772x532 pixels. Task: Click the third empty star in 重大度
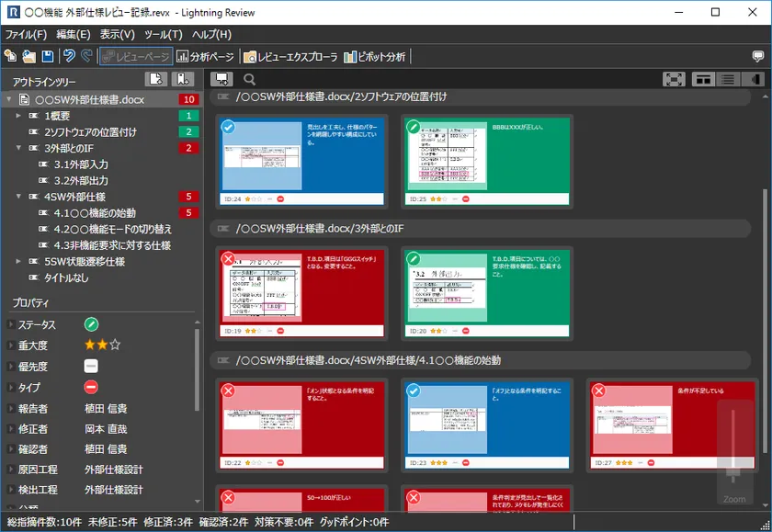(x=115, y=345)
